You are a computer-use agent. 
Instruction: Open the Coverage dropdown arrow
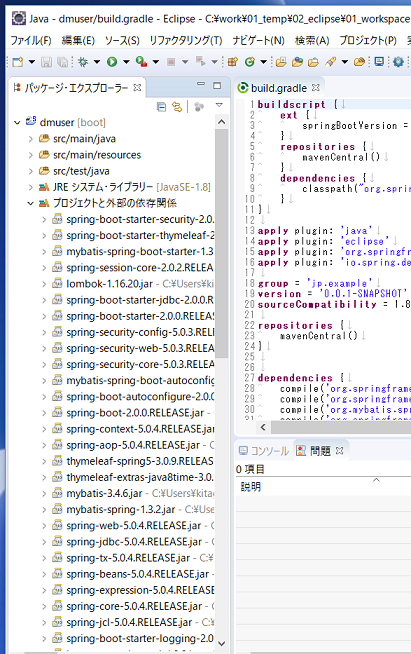point(156,62)
